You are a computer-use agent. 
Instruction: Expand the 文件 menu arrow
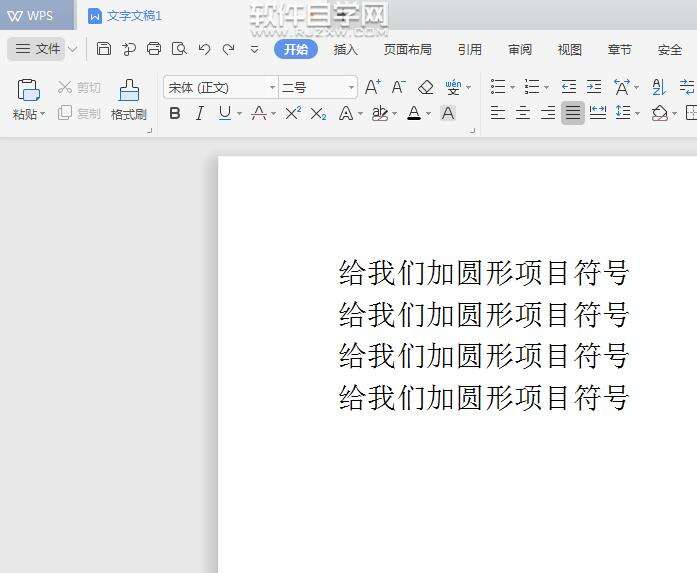(x=73, y=48)
